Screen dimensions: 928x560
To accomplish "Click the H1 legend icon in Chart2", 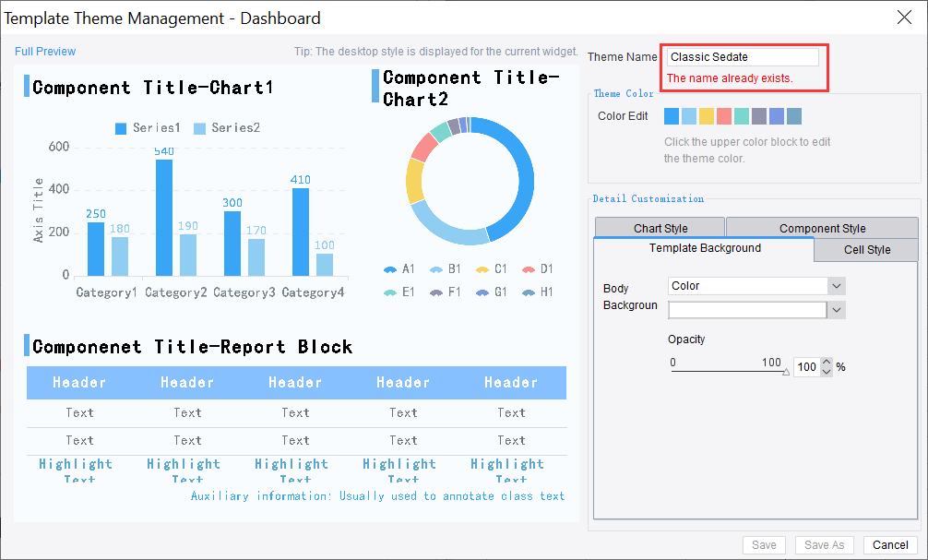I will tap(529, 292).
